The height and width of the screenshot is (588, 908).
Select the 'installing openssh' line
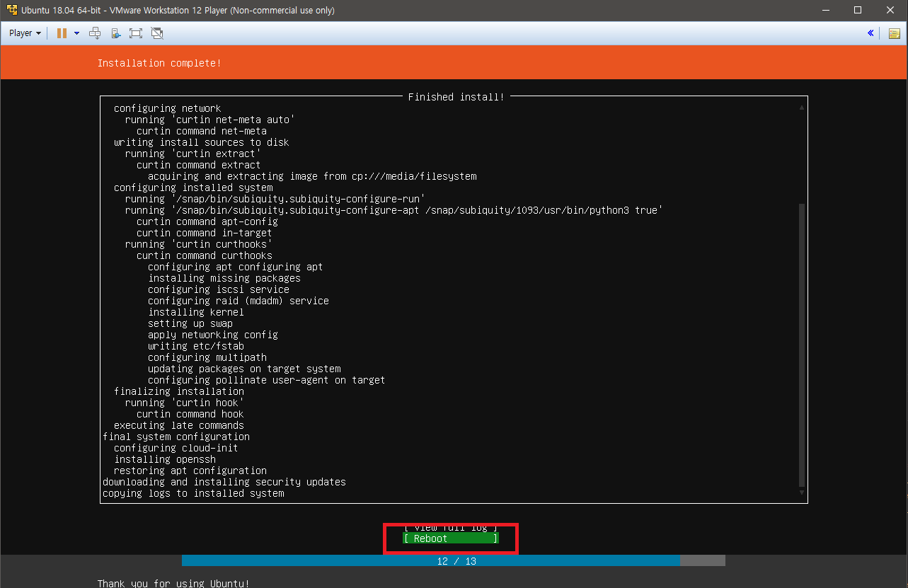[165, 459]
